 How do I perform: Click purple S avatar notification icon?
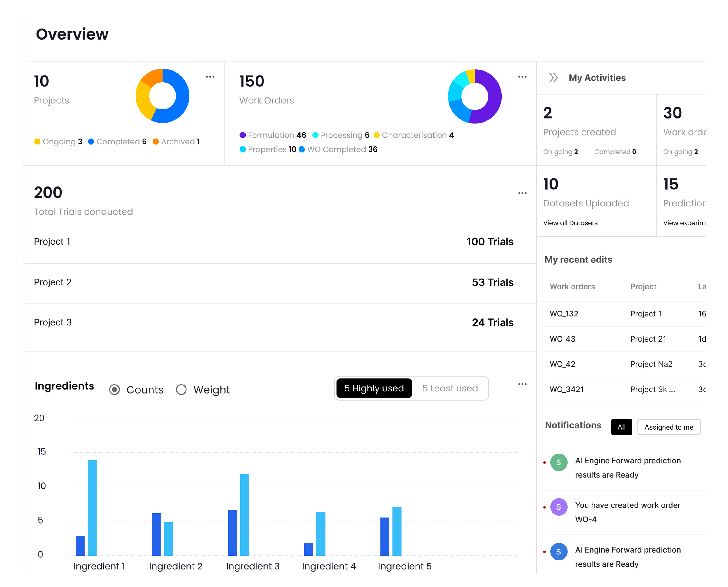pyautogui.click(x=558, y=507)
